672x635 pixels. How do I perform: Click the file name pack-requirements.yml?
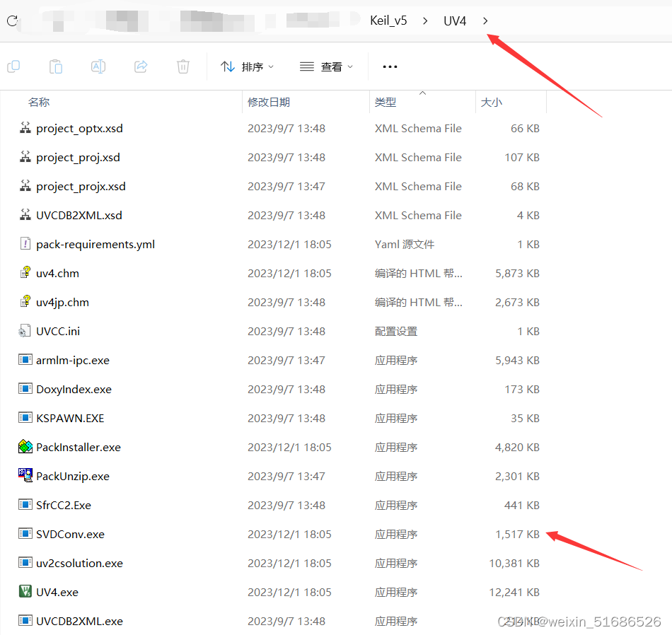[x=95, y=245]
